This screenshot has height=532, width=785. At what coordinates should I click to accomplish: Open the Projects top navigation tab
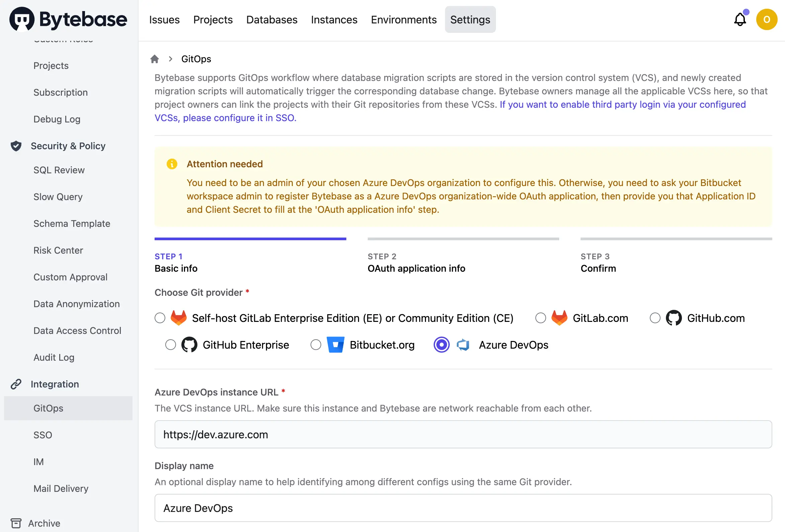pos(213,20)
